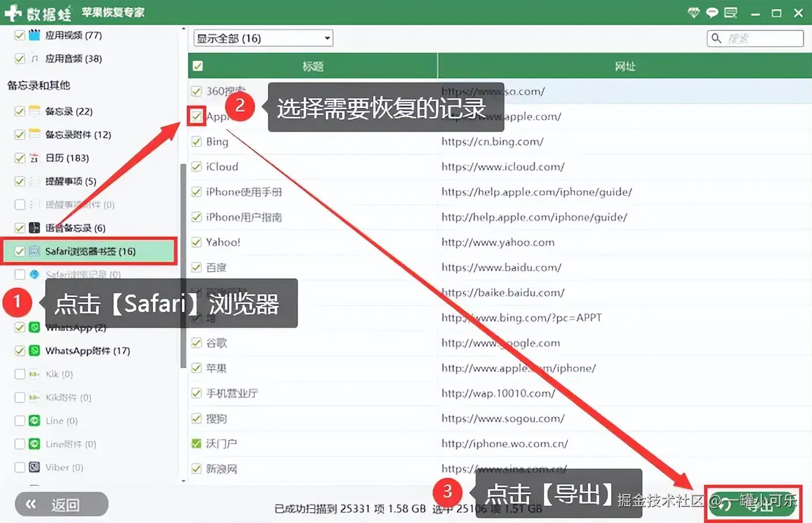Click the 搜狗 bookmark title
The width and height of the screenshot is (812, 523).
[216, 419]
